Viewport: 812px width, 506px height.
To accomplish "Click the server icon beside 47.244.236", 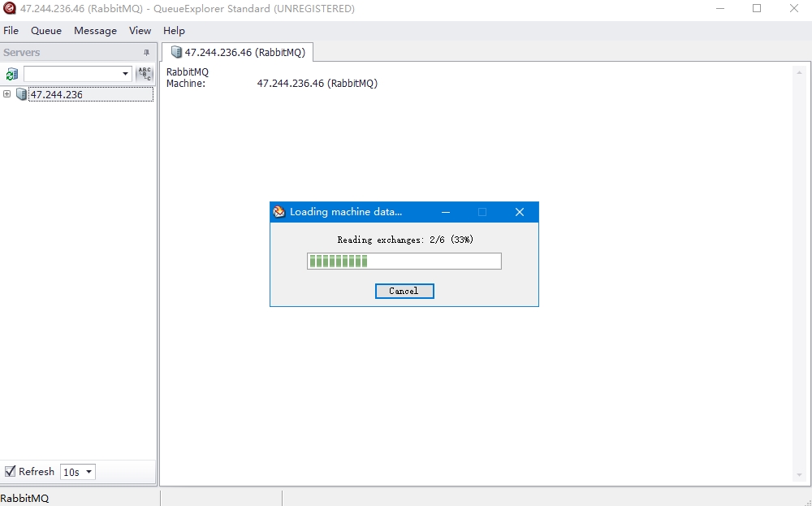I will coord(21,94).
